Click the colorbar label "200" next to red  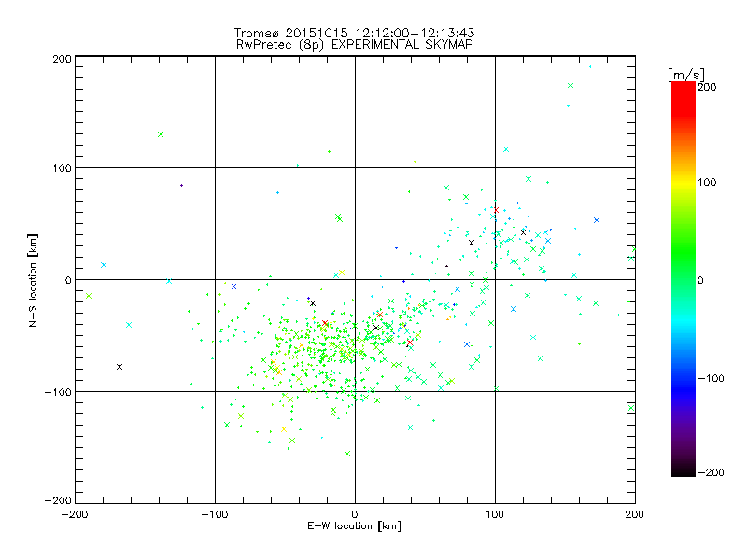pos(707,87)
